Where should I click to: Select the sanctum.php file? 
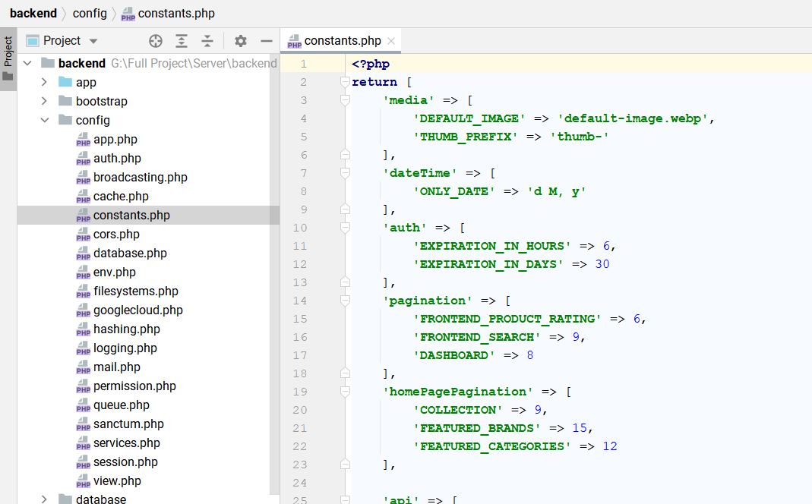tap(128, 424)
